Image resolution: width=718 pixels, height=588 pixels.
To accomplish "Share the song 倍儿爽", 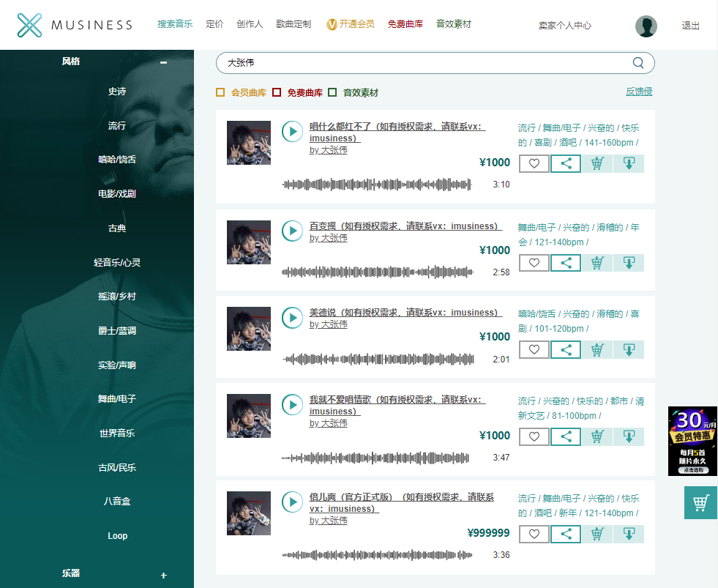I will (x=566, y=534).
